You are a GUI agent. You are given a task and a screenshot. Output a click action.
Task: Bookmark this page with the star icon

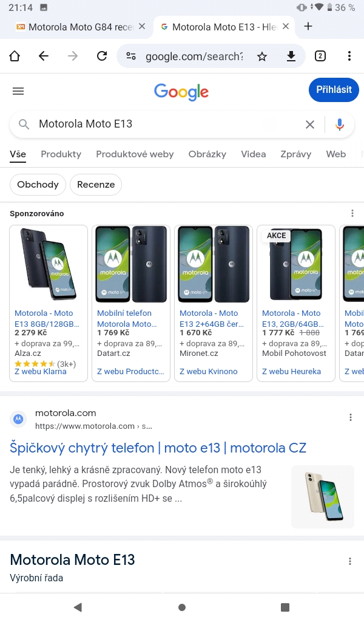tap(262, 56)
